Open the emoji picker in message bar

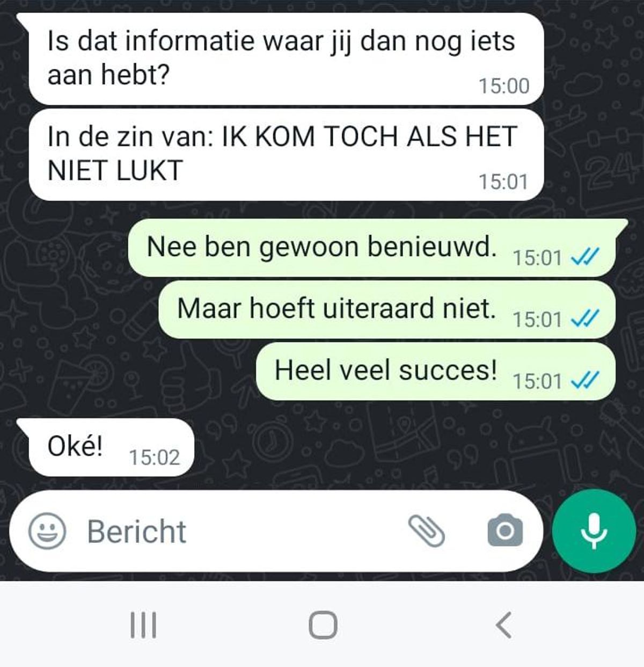pyautogui.click(x=47, y=531)
